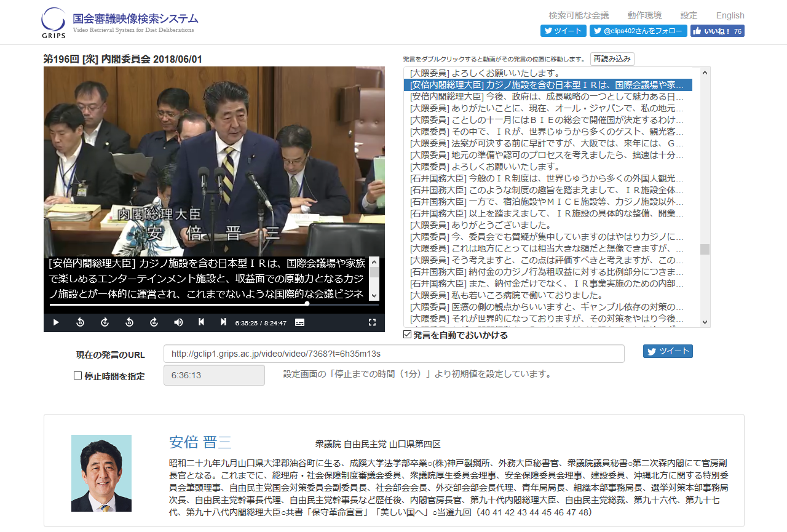Click the 再読み込み reload button
Viewport: 787px width, 532px height.
pos(612,59)
